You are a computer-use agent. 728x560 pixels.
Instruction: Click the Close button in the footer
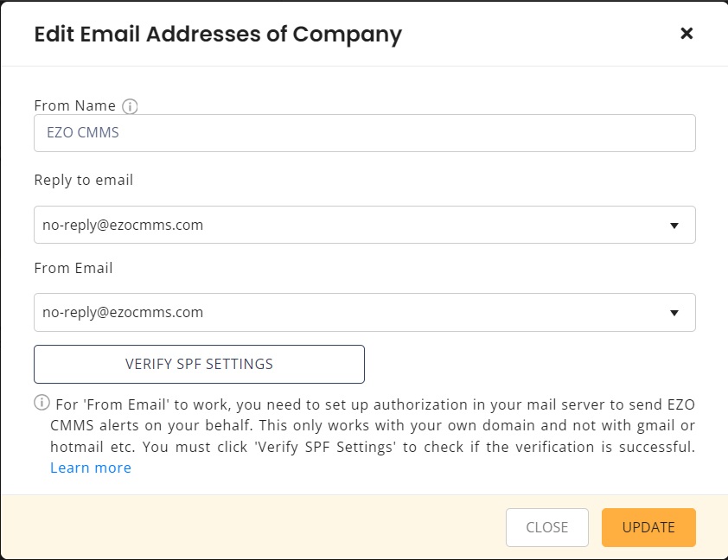click(x=547, y=527)
